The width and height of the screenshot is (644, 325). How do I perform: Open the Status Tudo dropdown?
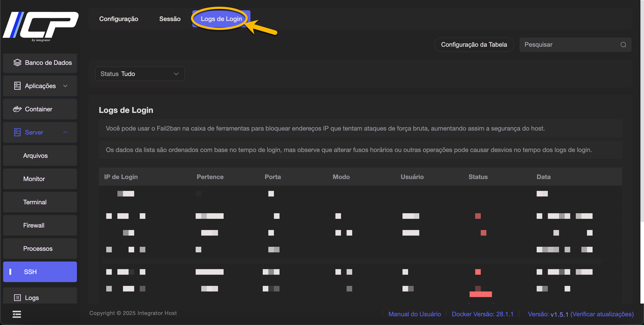[140, 74]
